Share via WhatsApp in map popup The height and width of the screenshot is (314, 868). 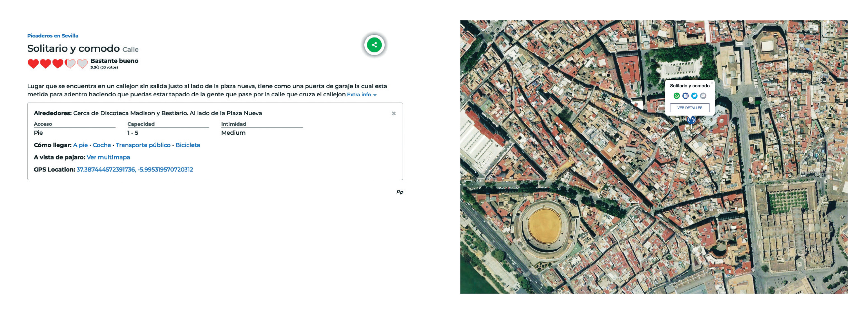pos(676,96)
